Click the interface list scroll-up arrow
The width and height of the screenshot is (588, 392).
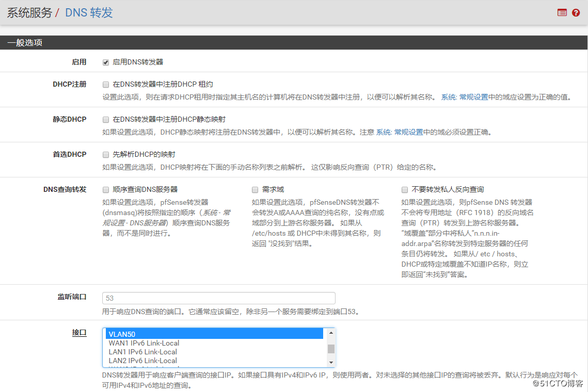331,334
